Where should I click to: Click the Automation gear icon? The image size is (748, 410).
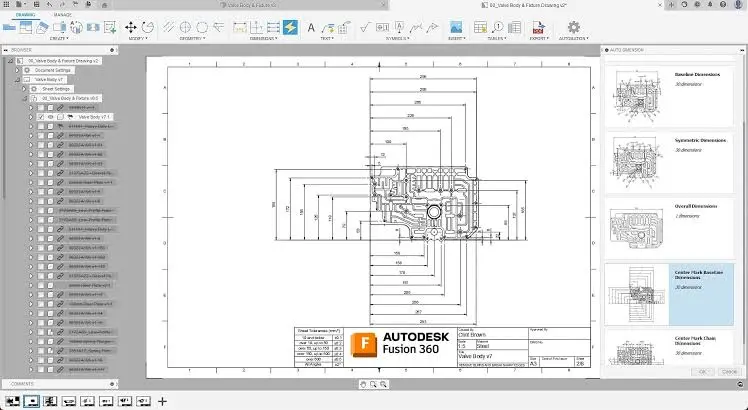(573, 27)
